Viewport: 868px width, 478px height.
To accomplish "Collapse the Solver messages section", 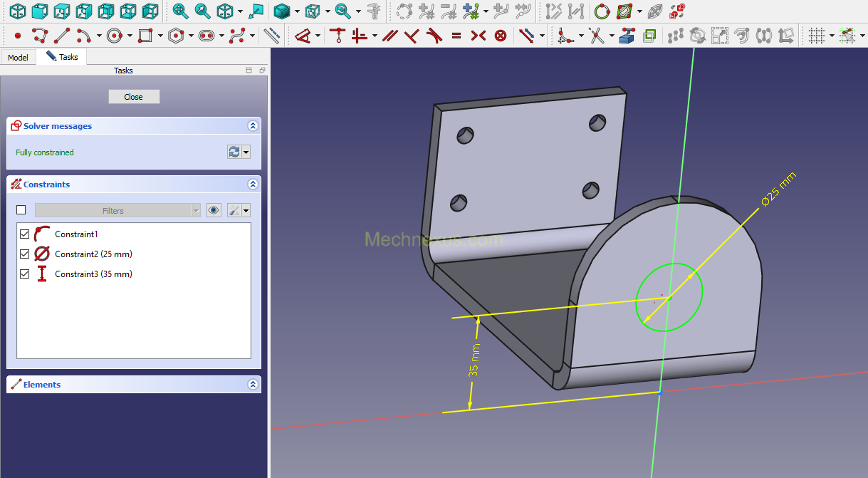I will (x=252, y=125).
